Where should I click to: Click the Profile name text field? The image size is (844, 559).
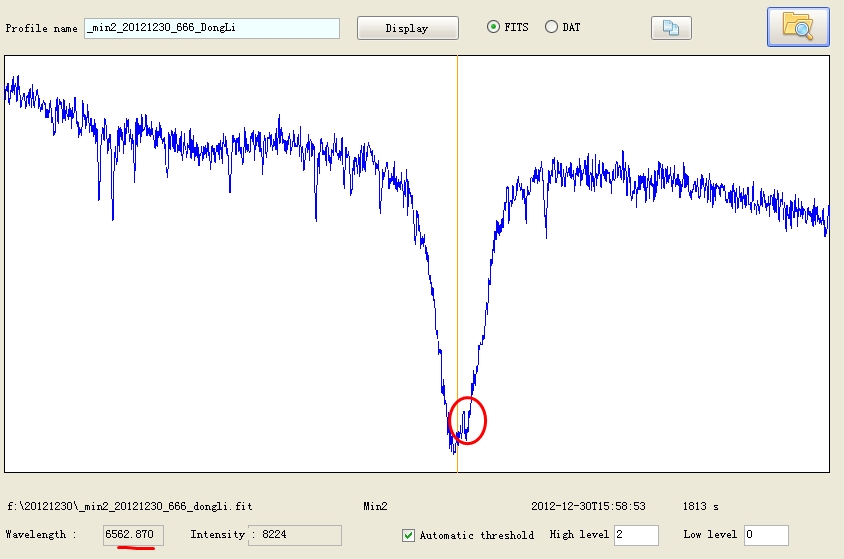point(211,28)
